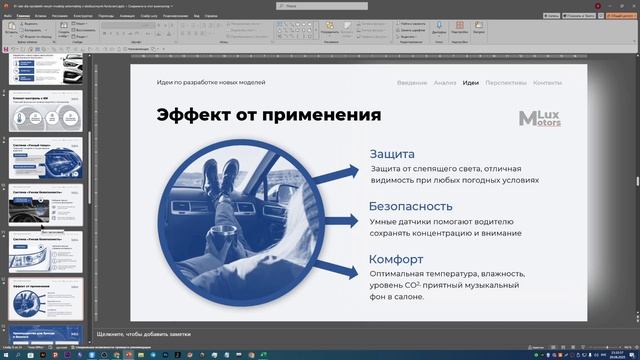The width and height of the screenshot is (640, 360).
Task: Click the Undo icon in Quick Access Toolbar
Action: click(13, 49)
